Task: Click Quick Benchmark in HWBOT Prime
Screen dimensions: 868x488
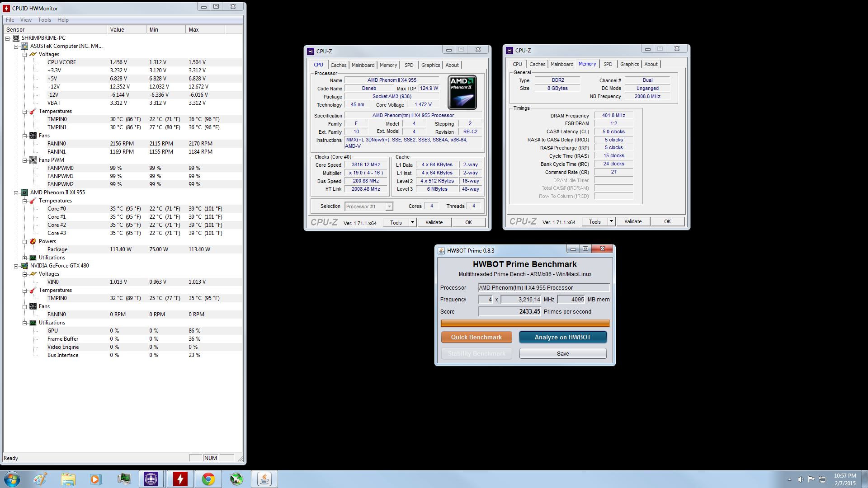Action: tap(476, 337)
